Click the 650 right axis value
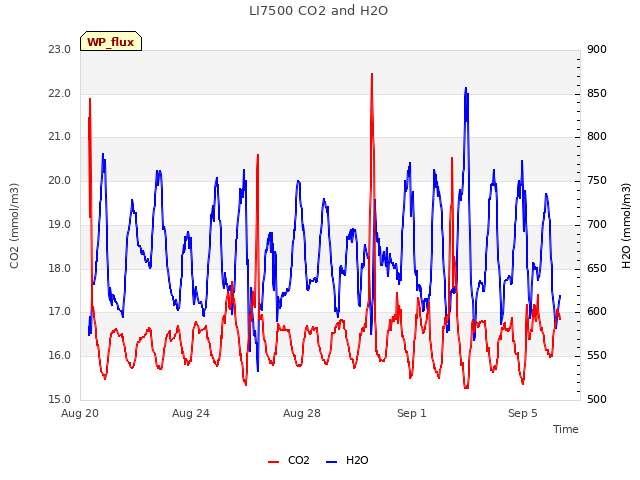The width and height of the screenshot is (640, 480). 597,268
